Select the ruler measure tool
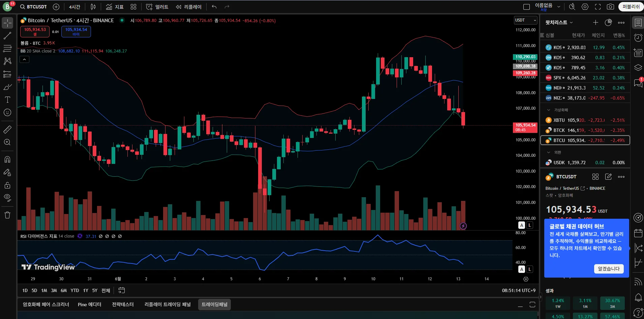 [x=7, y=129]
